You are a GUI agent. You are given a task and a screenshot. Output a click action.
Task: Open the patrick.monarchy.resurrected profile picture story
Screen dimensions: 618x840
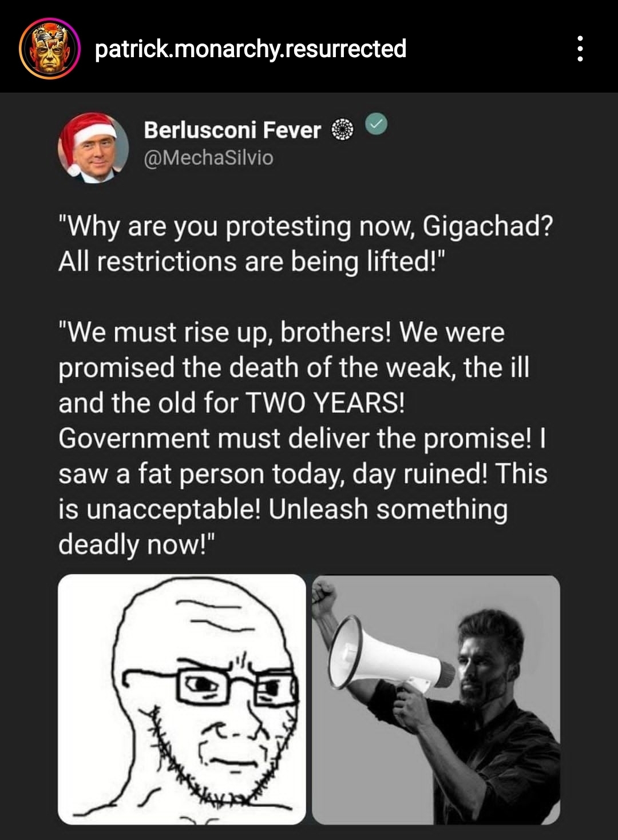[x=49, y=49]
